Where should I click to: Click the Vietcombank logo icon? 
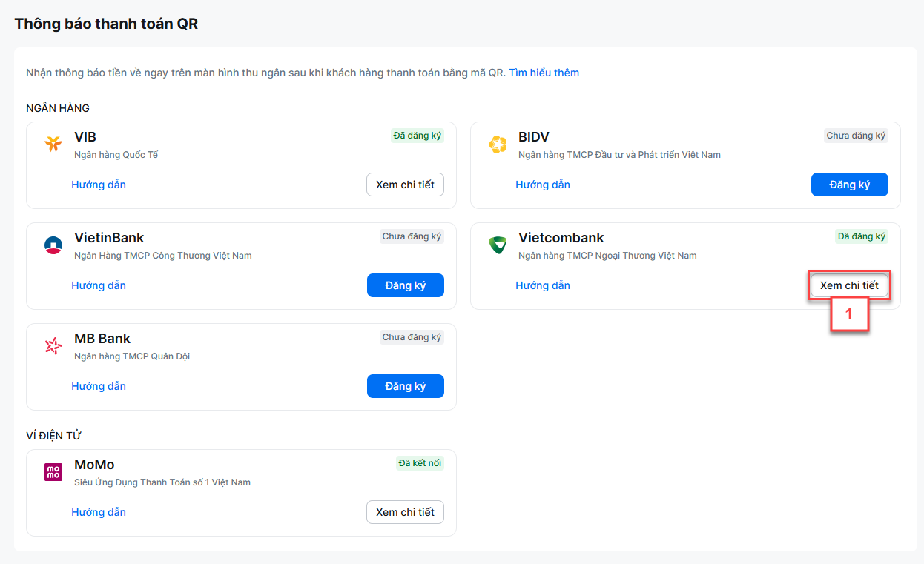click(498, 245)
